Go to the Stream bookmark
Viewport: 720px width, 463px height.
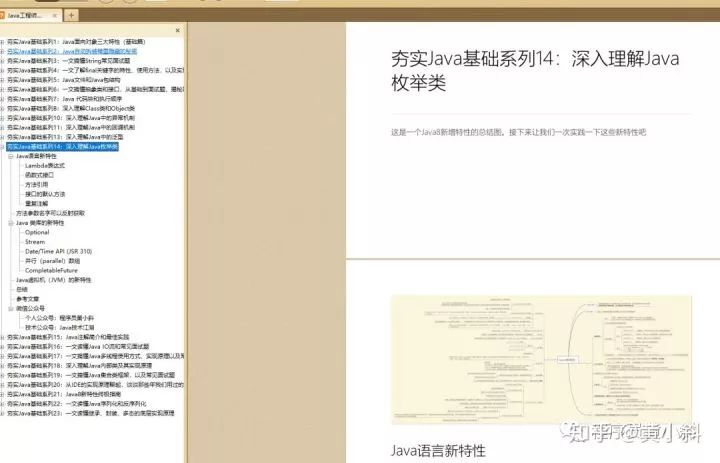pyautogui.click(x=35, y=242)
